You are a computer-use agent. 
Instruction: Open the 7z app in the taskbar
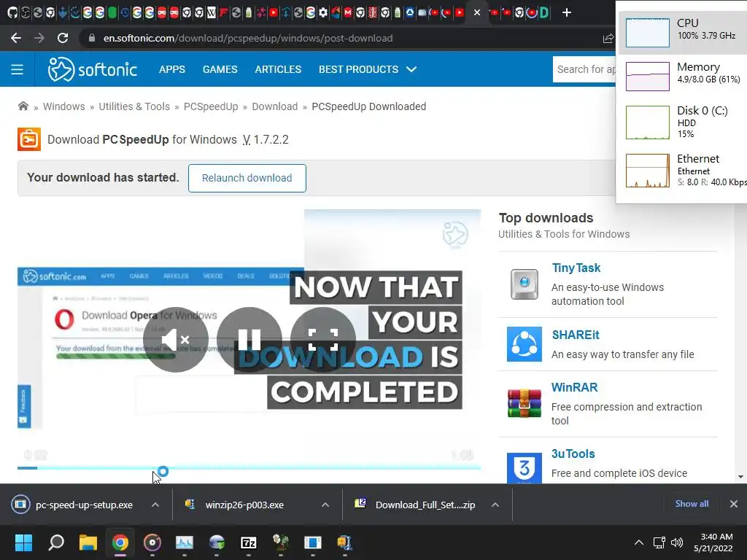click(x=249, y=542)
